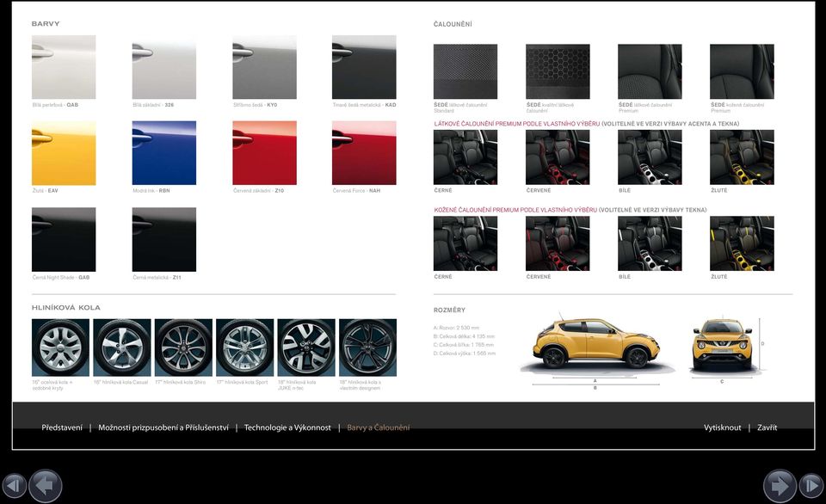Click the Vytisknout print link

coord(722,427)
